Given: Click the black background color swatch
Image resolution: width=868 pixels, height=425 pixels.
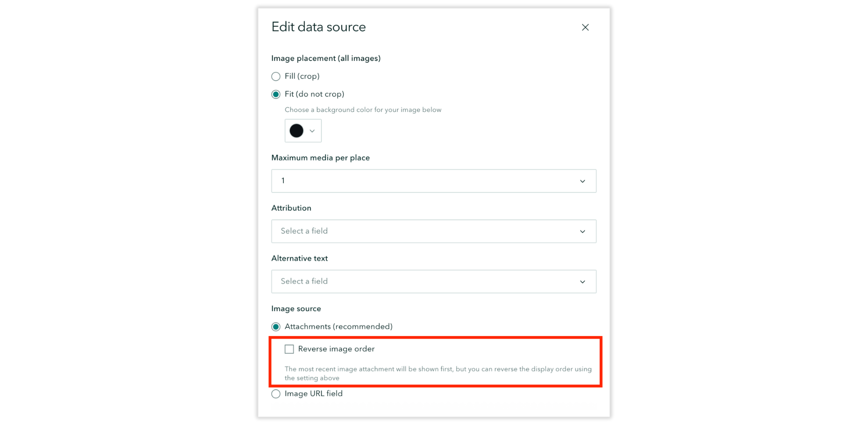Looking at the screenshot, I should tap(296, 131).
